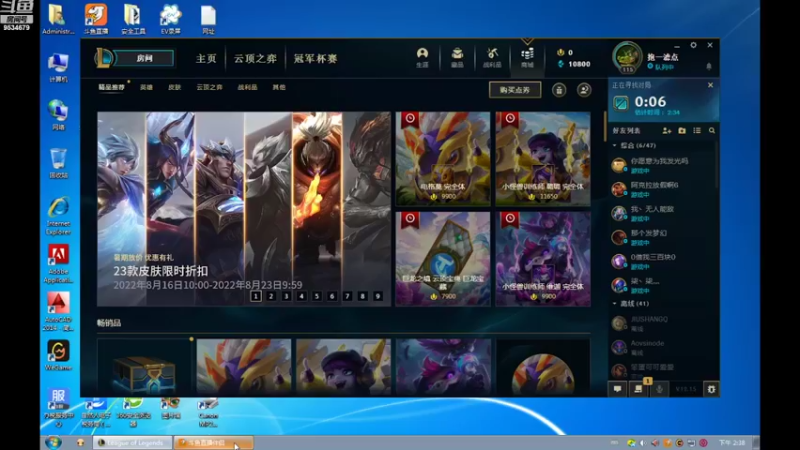The width and height of the screenshot is (800, 450).
Task: Go to banner page 8
Action: [363, 296]
